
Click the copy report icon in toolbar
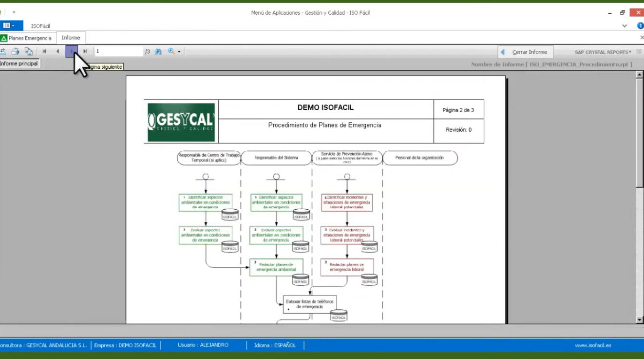click(29, 51)
